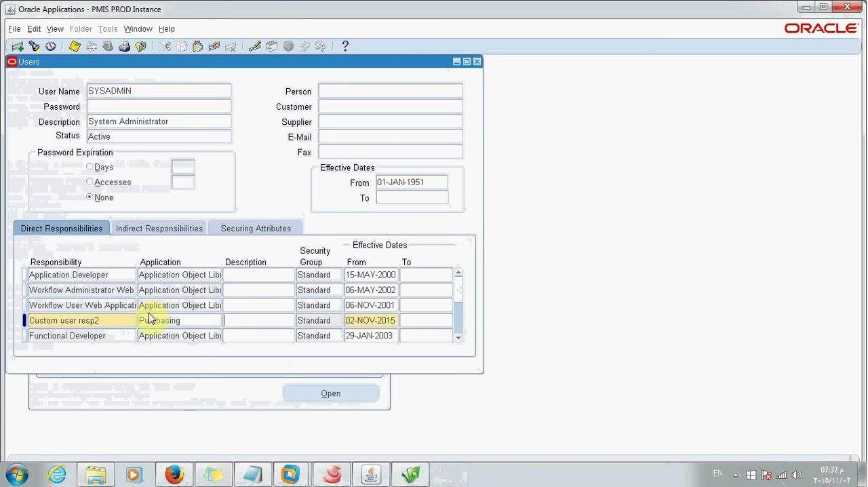Click the 02-NOV-2015 From date cell
Screen dimensions: 868x487
point(371,320)
